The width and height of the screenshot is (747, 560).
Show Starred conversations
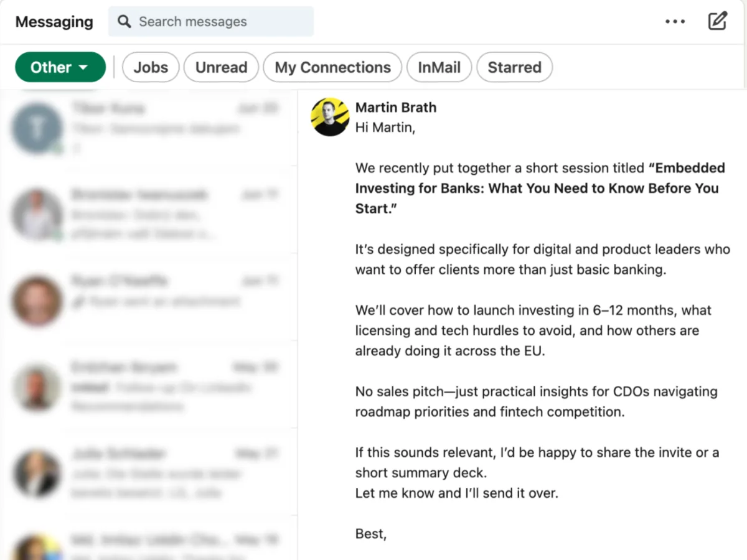coord(514,67)
